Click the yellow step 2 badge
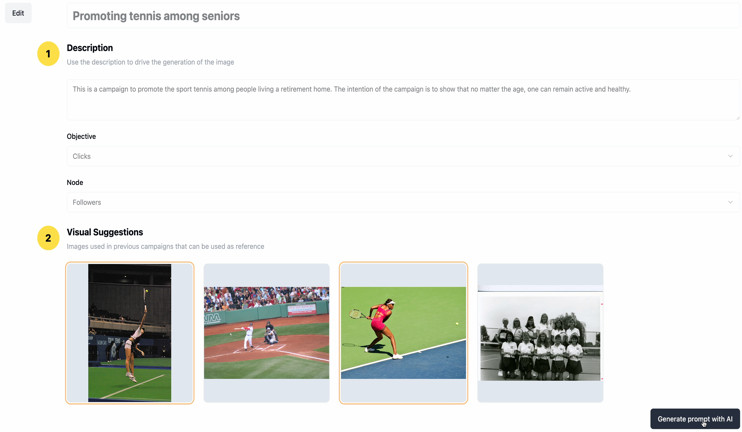The image size is (742, 432). point(48,238)
